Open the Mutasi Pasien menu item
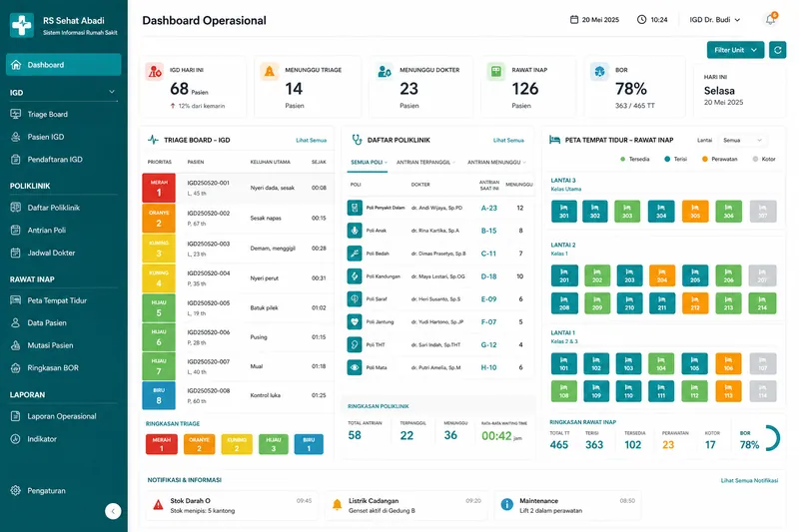799x532 pixels. (x=63, y=345)
